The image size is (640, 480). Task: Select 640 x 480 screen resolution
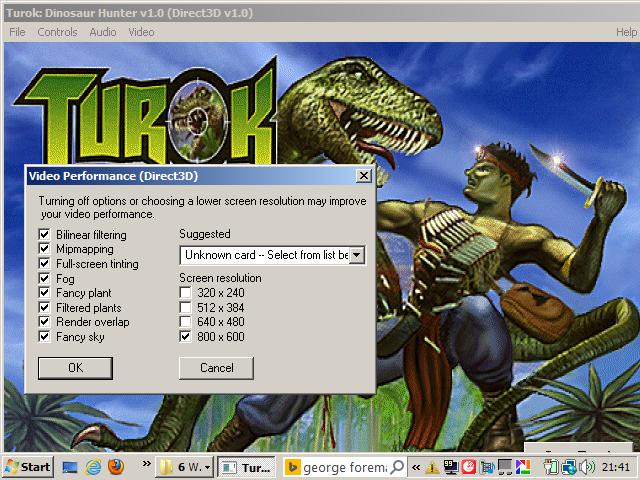coord(185,322)
